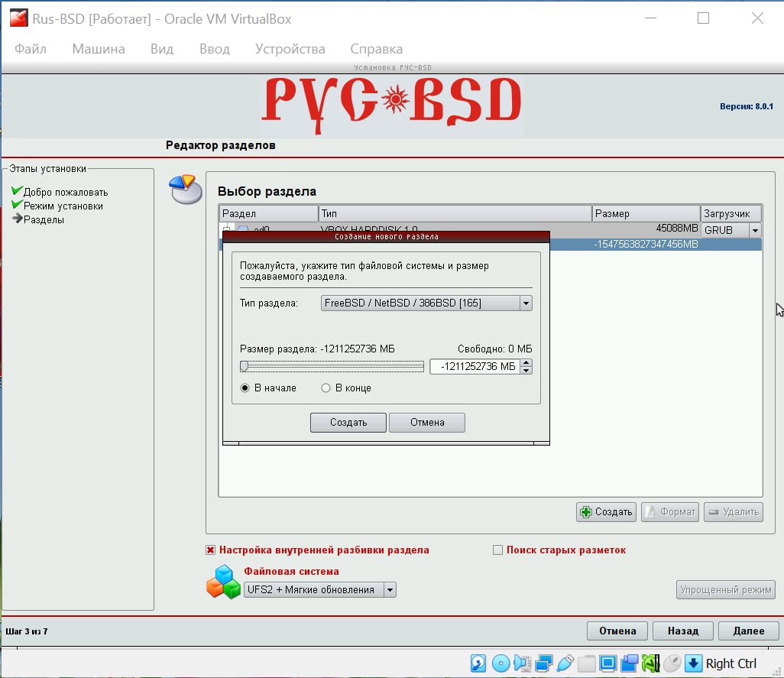
Task: Click the display status icon
Action: point(608,663)
